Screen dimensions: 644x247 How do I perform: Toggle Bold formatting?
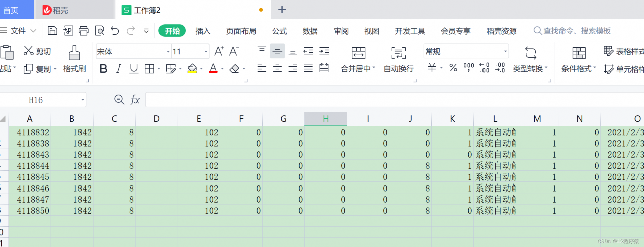point(103,69)
